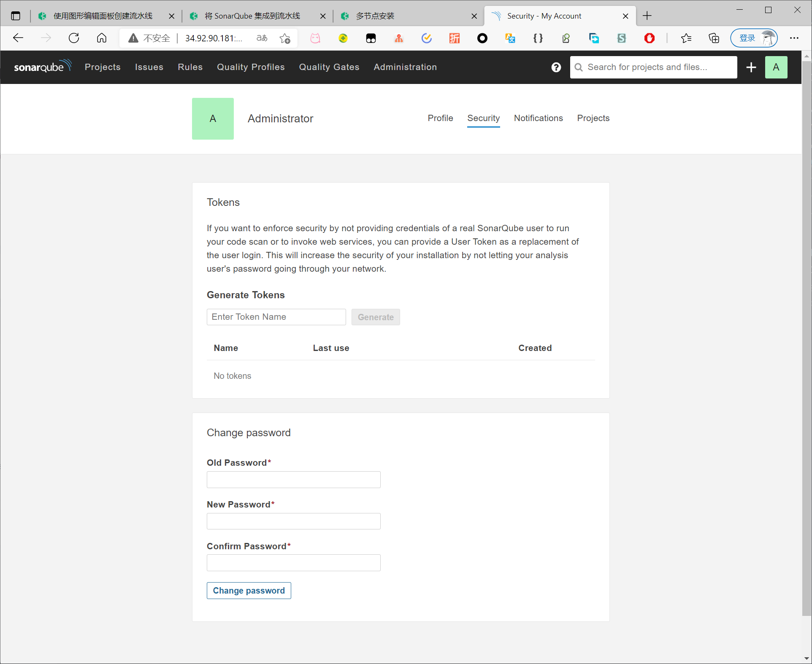The width and height of the screenshot is (812, 664).
Task: Click the Old Password input field
Action: point(293,480)
